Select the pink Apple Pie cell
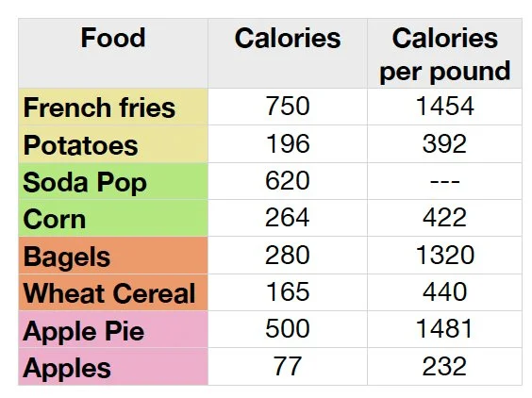 pyautogui.click(x=113, y=329)
